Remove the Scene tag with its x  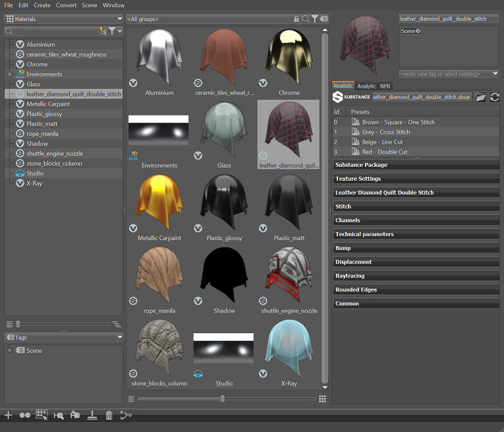[x=418, y=31]
